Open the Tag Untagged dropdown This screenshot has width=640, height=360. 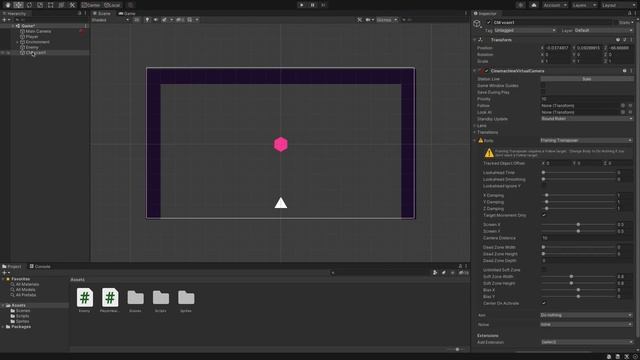click(x=525, y=30)
